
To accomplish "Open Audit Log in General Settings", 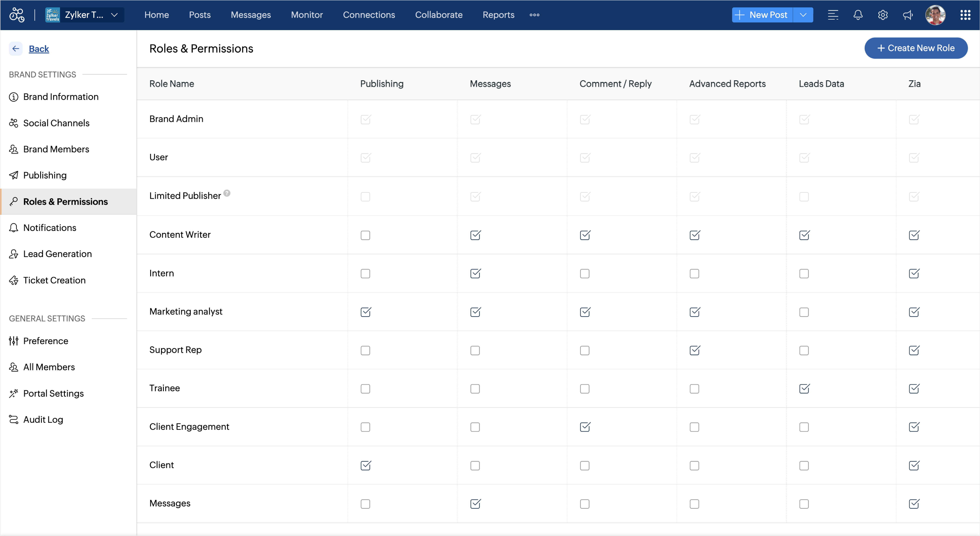I will click(x=43, y=419).
